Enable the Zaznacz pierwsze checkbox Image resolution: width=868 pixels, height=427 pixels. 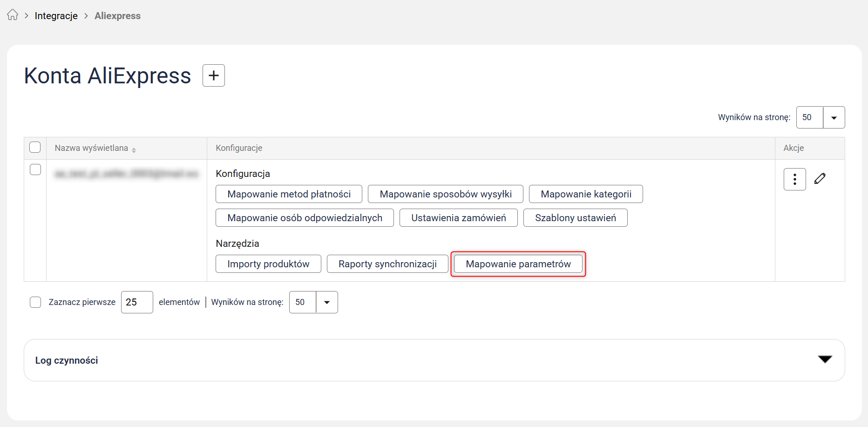pyautogui.click(x=35, y=302)
